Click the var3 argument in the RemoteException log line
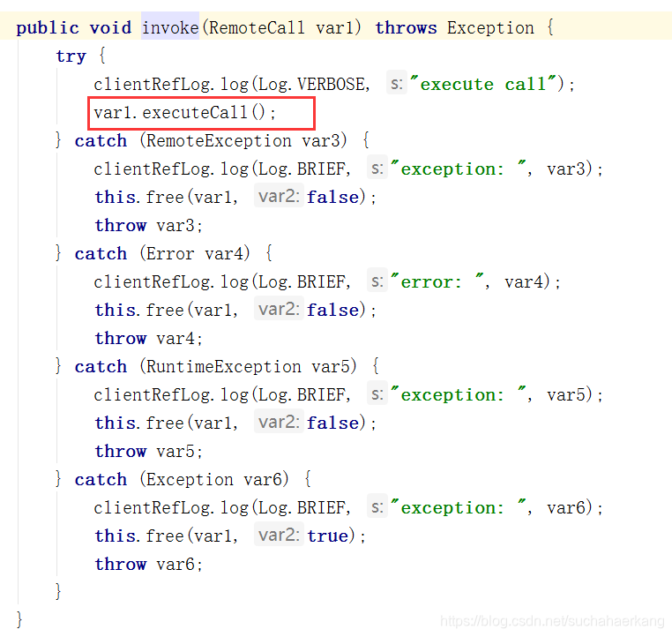The image size is (672, 637). 565,169
